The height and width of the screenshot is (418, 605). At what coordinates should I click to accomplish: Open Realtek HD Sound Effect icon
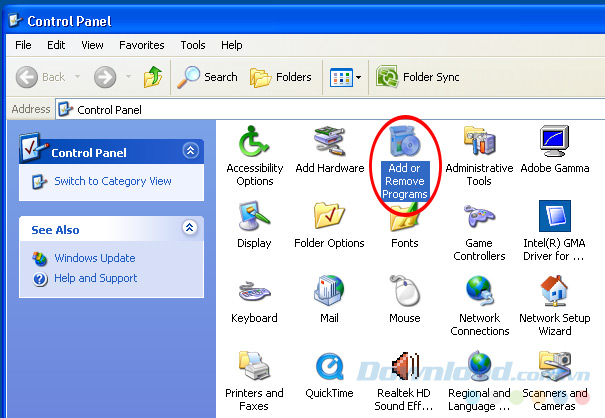pos(405,366)
